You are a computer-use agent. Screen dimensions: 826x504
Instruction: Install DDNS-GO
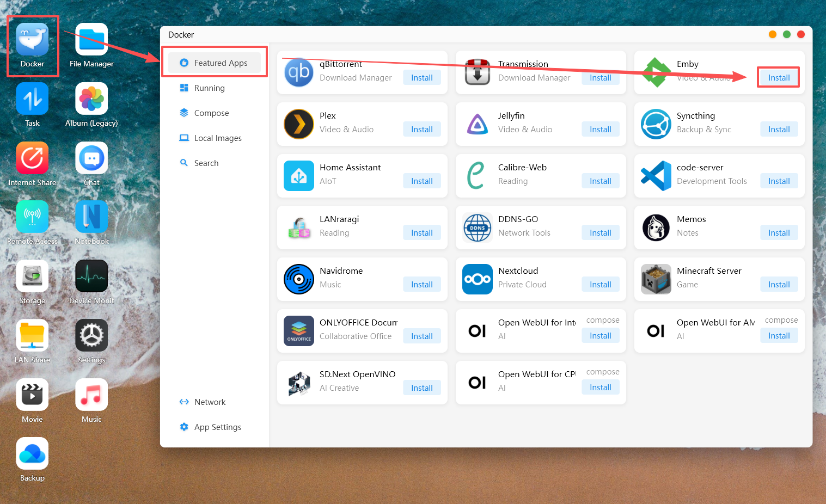click(601, 232)
